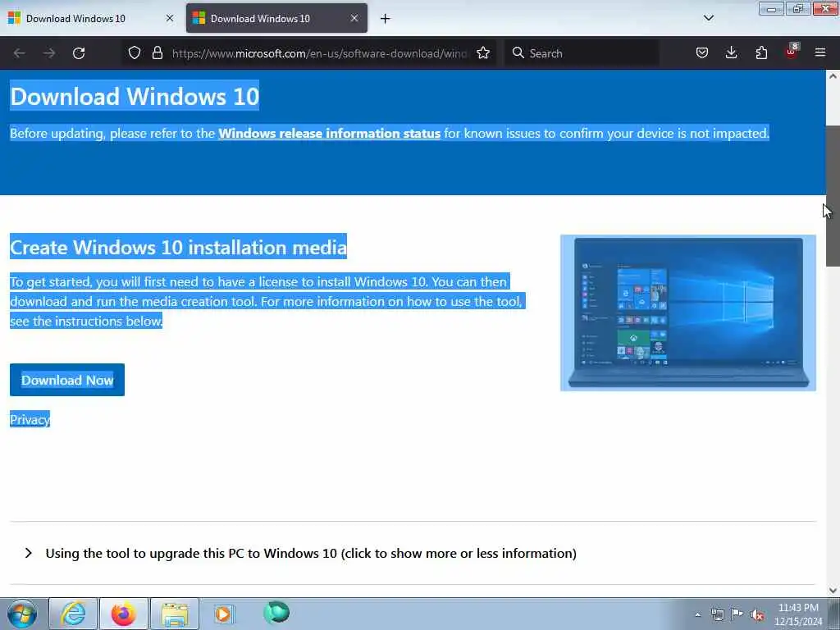Open the Pocket save icon

pyautogui.click(x=702, y=52)
